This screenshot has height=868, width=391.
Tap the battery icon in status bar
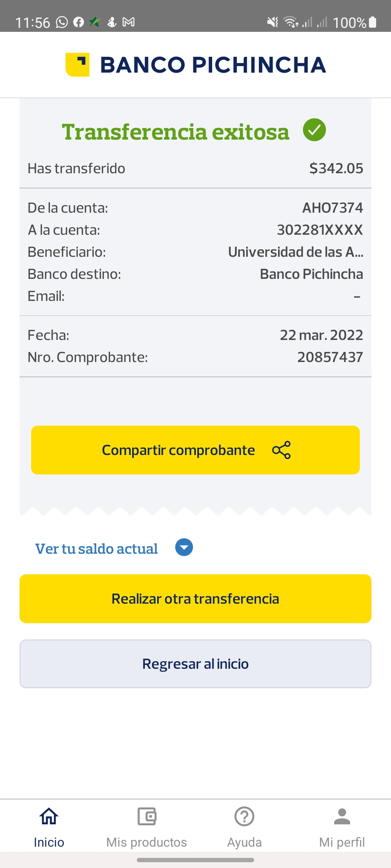pyautogui.click(x=373, y=22)
